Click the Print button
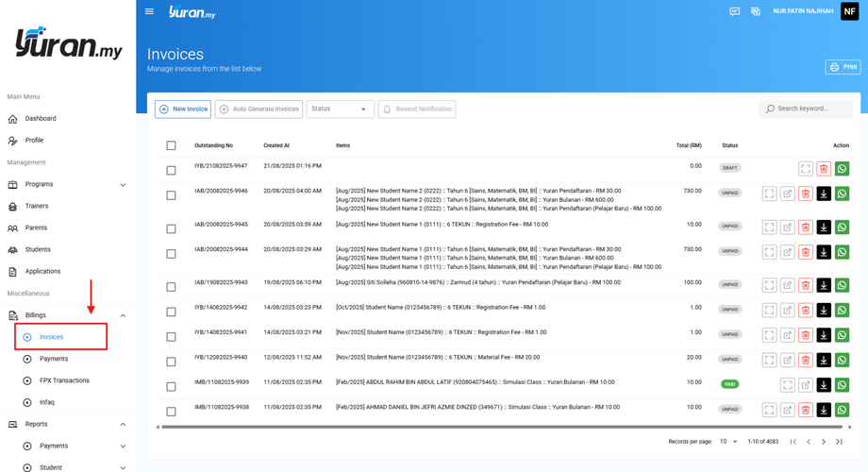Image resolution: width=868 pixels, height=472 pixels. (x=843, y=67)
